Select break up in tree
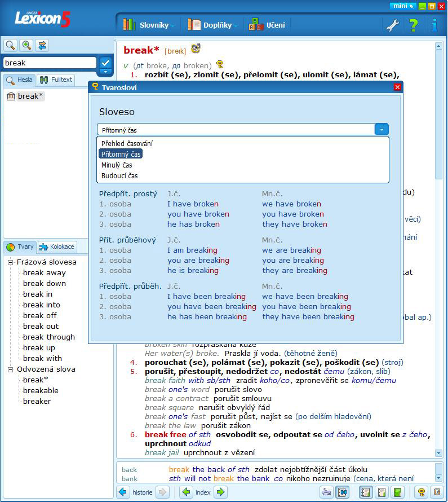 click(x=39, y=347)
